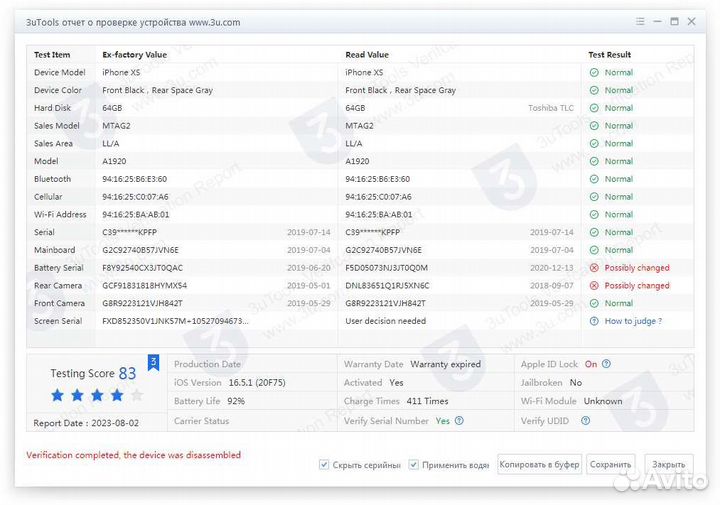Select read rear camera serial 'DNL83651Q1RJ5XN6C'
The image size is (720, 505).
pyautogui.click(x=387, y=286)
